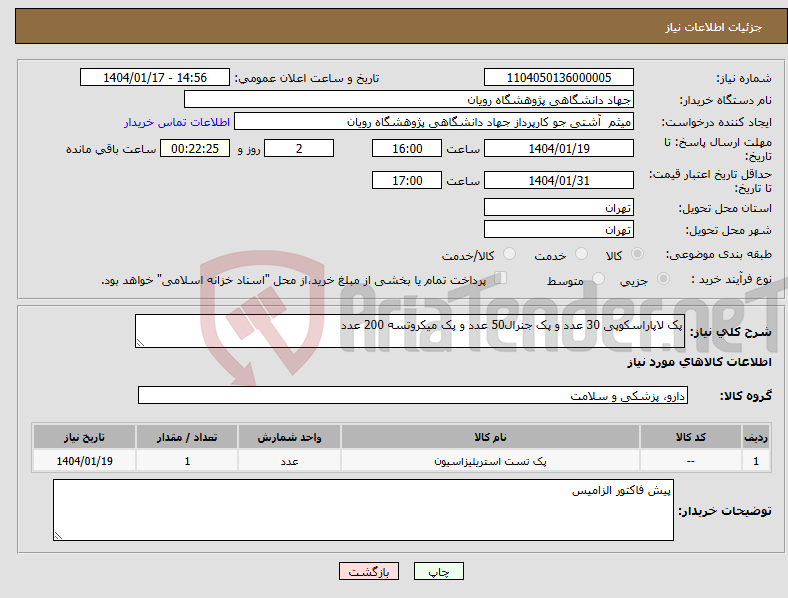
Task: Click the request creator name field
Action: (434, 122)
